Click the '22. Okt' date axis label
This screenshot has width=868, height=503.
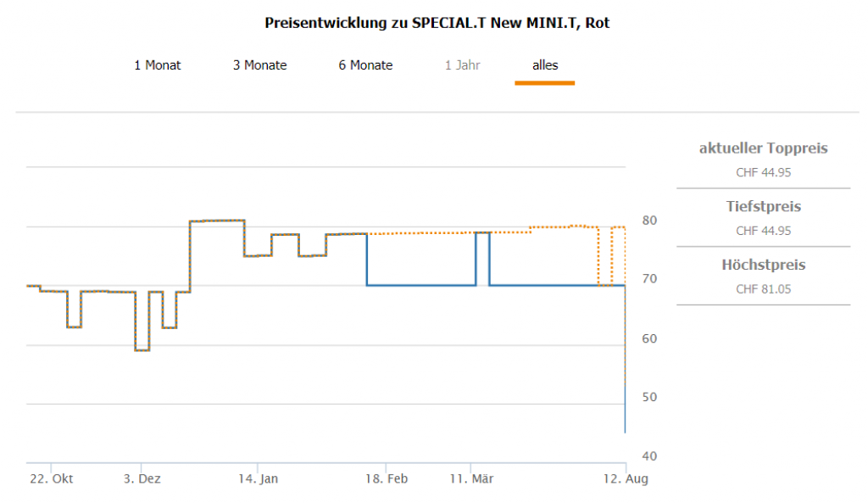click(x=50, y=479)
